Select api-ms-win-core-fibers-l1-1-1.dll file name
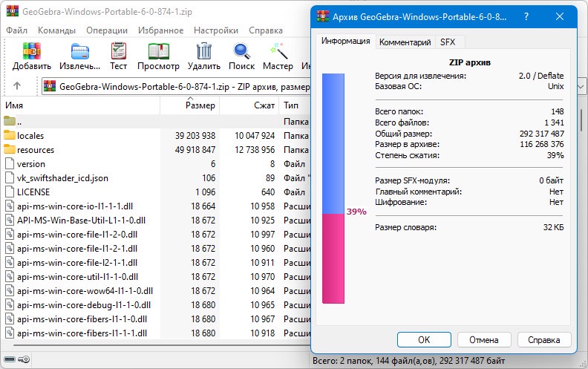This screenshot has height=369, width=588. pyautogui.click(x=82, y=333)
